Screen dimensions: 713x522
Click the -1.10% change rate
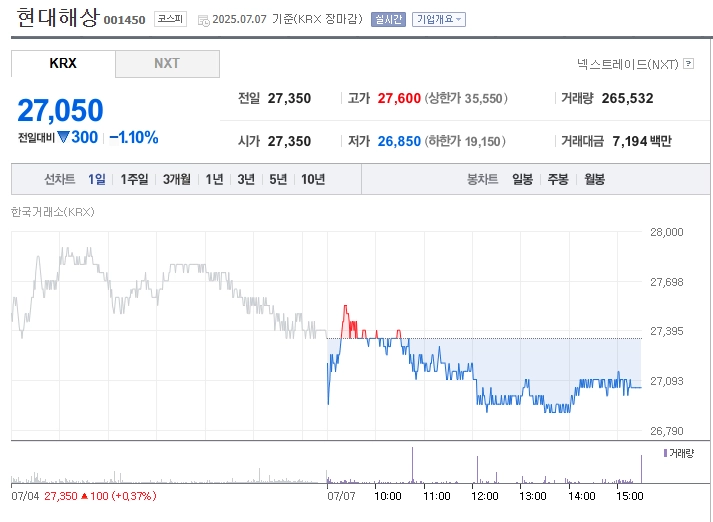[x=134, y=137]
